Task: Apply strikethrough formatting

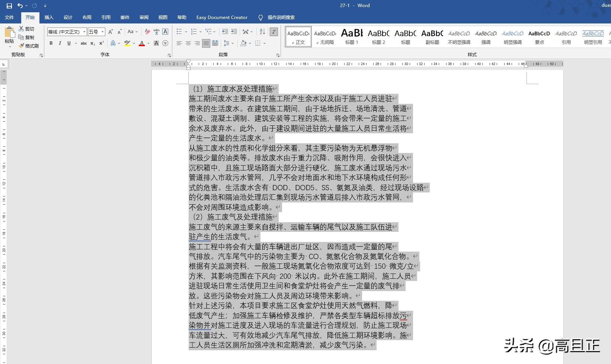Action: [x=84, y=44]
